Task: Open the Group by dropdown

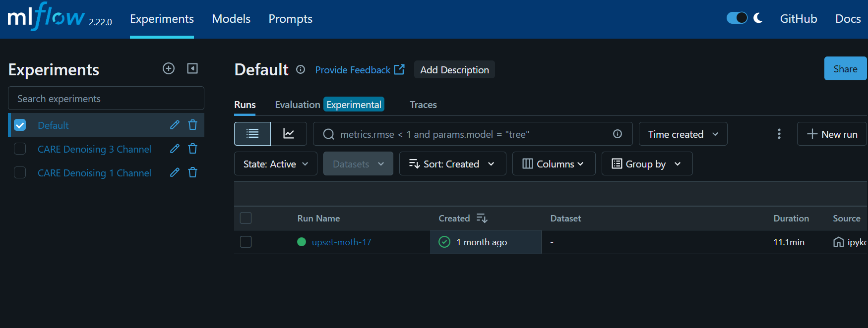Action: point(647,164)
